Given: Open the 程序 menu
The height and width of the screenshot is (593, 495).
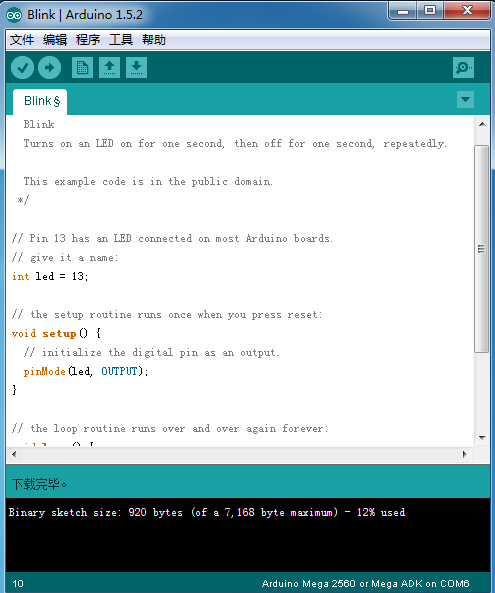Looking at the screenshot, I should point(88,39).
